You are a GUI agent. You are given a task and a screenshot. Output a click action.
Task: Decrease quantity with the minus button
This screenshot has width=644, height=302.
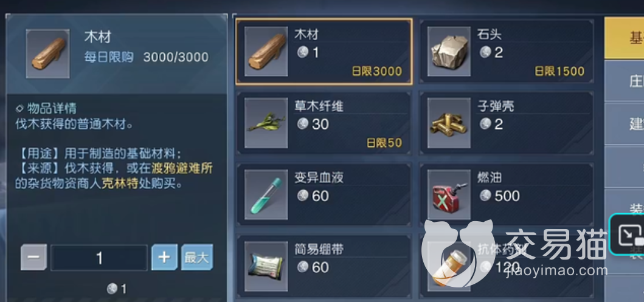[33, 257]
